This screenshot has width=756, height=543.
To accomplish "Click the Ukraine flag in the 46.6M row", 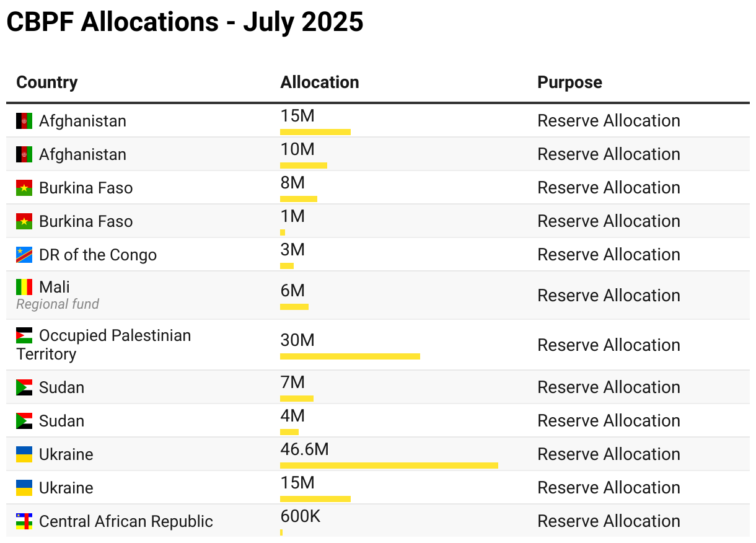I will [x=24, y=454].
